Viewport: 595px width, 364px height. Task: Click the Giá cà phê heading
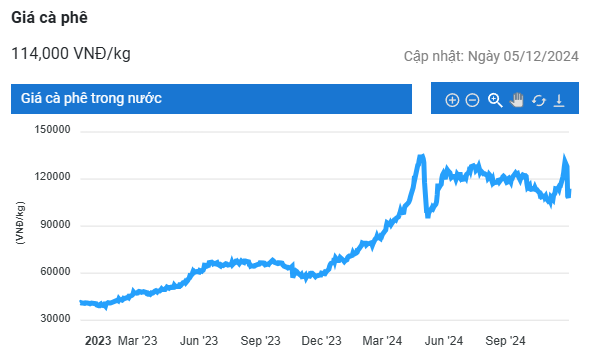coord(49,17)
